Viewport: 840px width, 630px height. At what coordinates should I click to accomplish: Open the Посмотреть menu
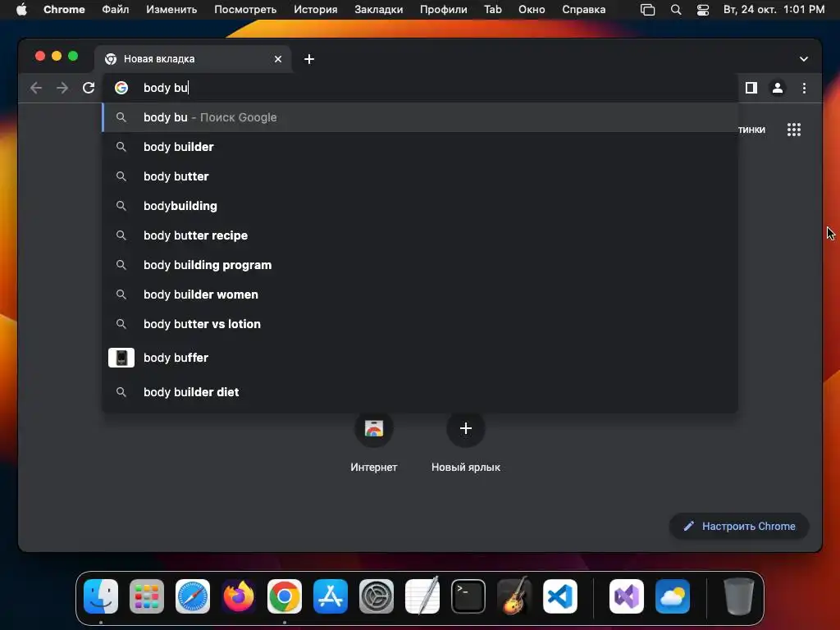click(245, 9)
